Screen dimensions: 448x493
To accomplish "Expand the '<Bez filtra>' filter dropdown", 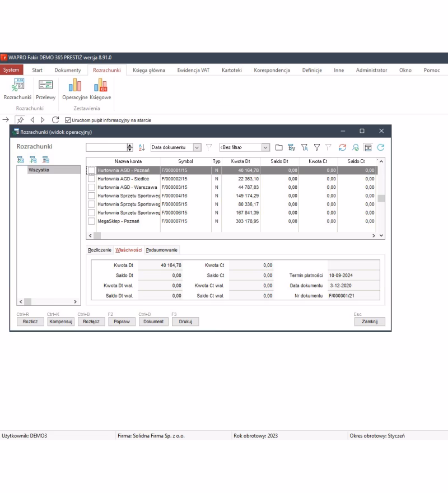I will (266, 147).
